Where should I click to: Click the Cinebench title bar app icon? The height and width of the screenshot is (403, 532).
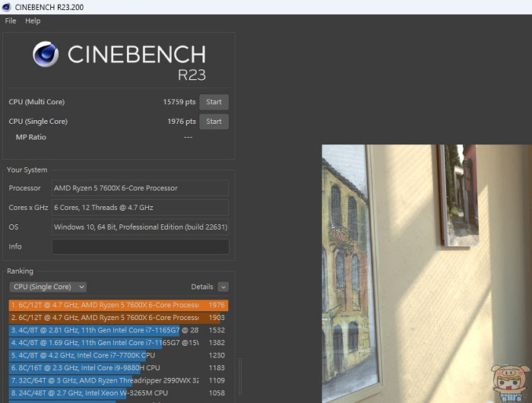click(x=6, y=7)
